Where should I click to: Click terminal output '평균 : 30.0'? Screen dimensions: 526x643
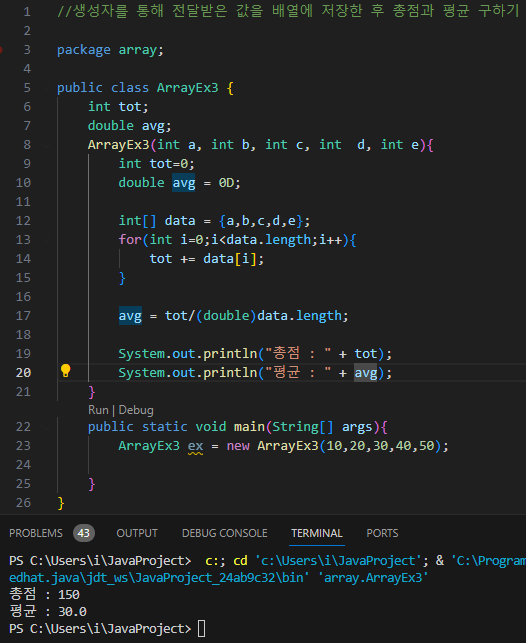click(48, 612)
